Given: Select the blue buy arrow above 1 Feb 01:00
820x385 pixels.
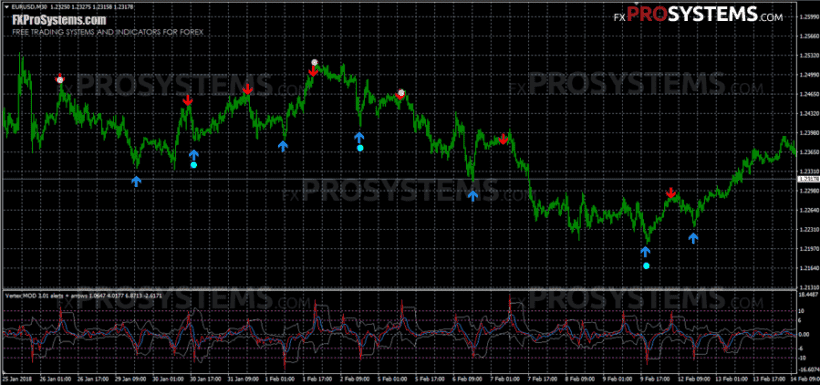Looking at the screenshot, I should pos(282,146).
